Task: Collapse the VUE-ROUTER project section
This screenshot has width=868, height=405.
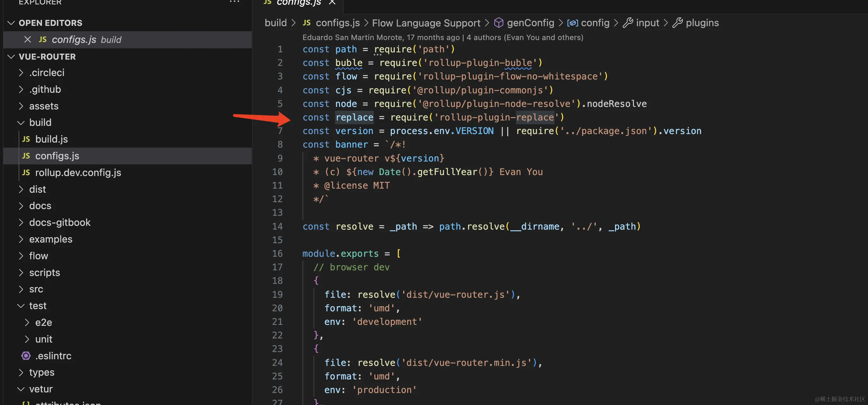Action: (x=11, y=56)
